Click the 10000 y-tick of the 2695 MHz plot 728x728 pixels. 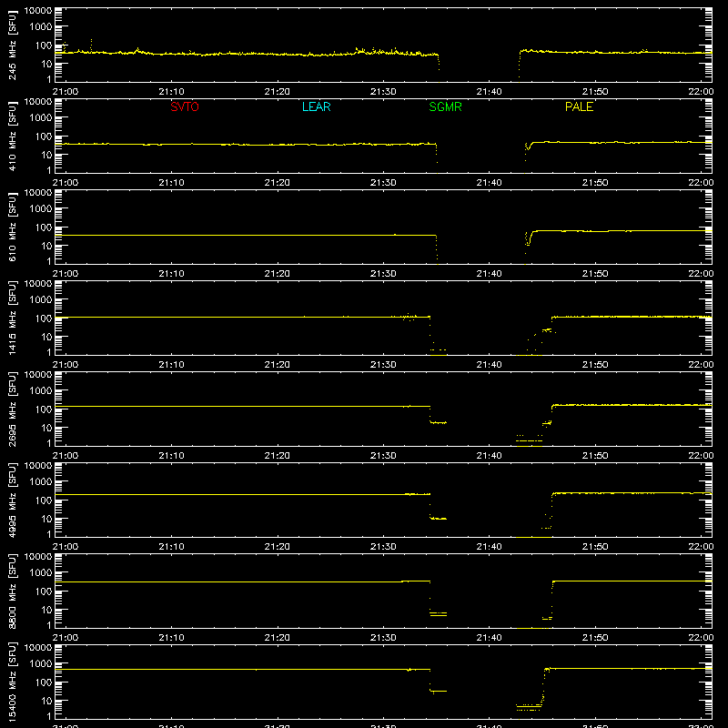[38, 375]
